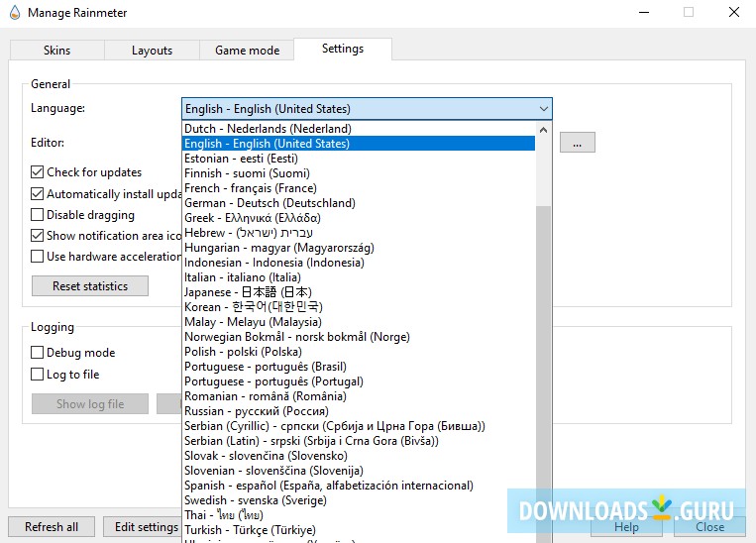Select the Hebrew language option

pos(360,233)
